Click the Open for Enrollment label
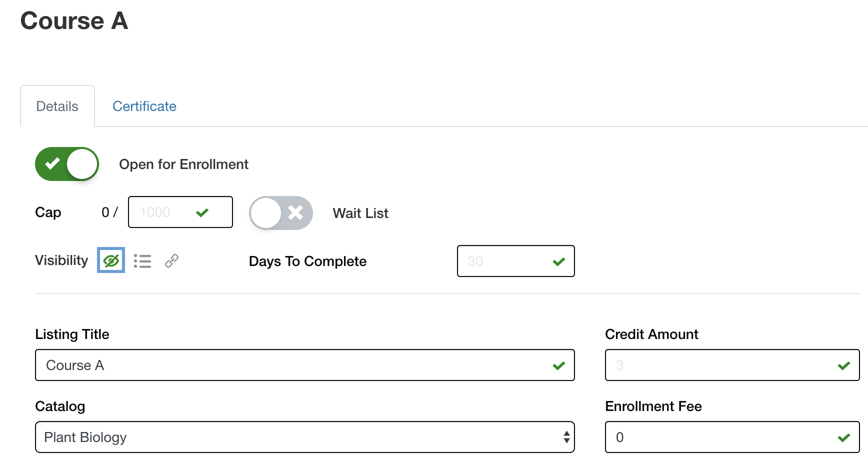 tap(183, 164)
